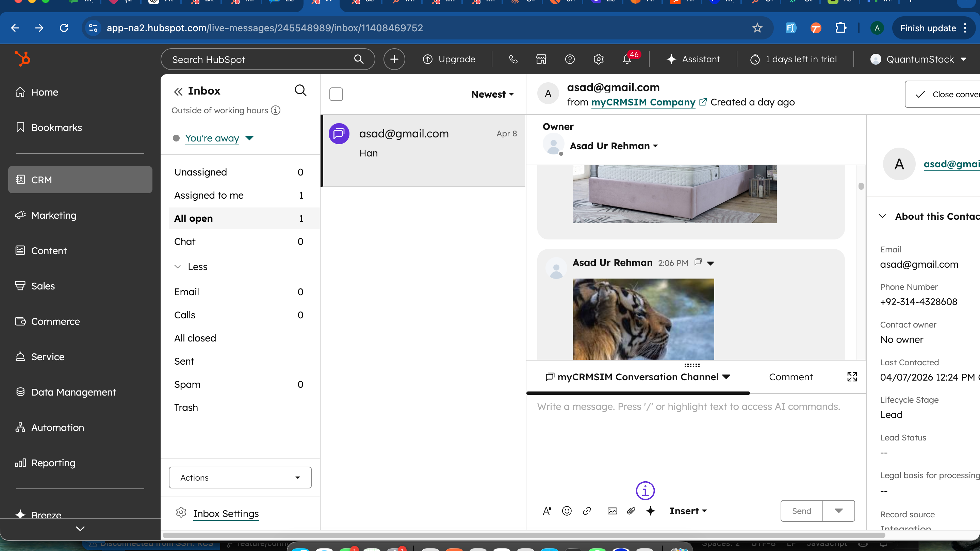Click the Upgrade button
Viewport: 980px width, 551px height.
[449, 59]
